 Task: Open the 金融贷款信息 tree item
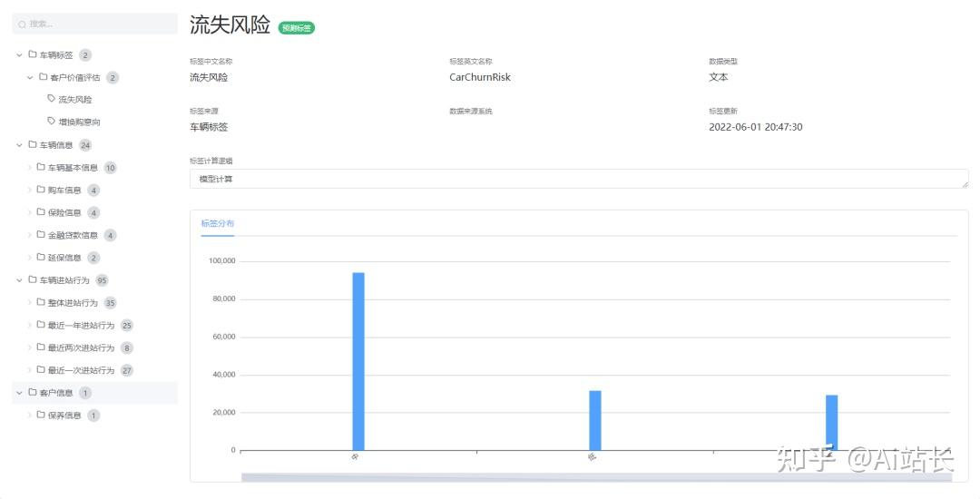tap(73, 236)
